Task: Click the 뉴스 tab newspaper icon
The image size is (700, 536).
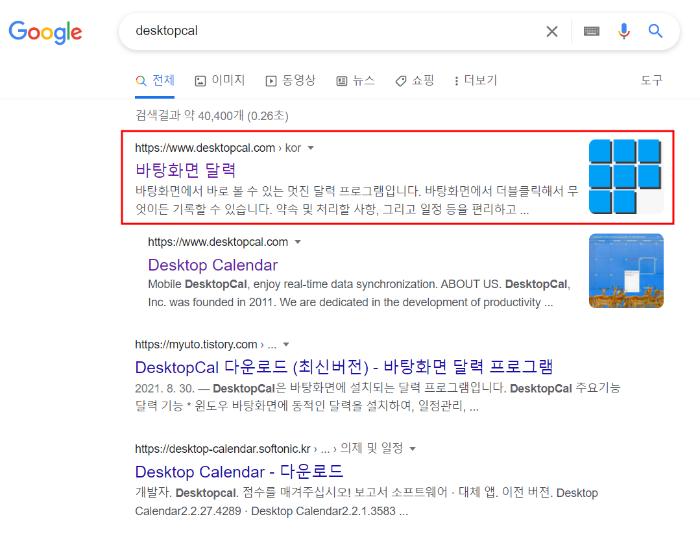Action: [342, 81]
